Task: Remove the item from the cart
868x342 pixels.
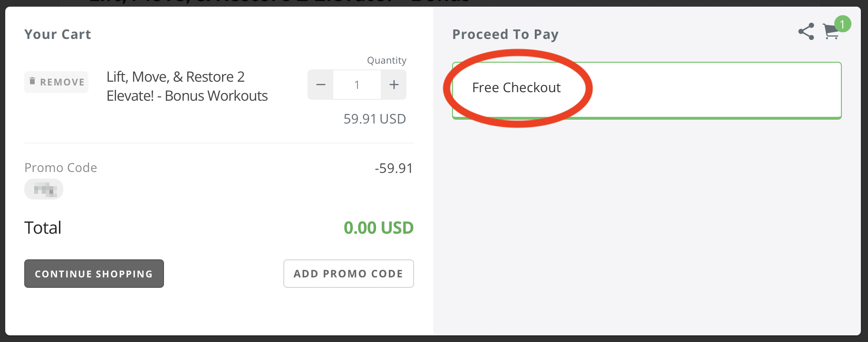Action: 57,82
